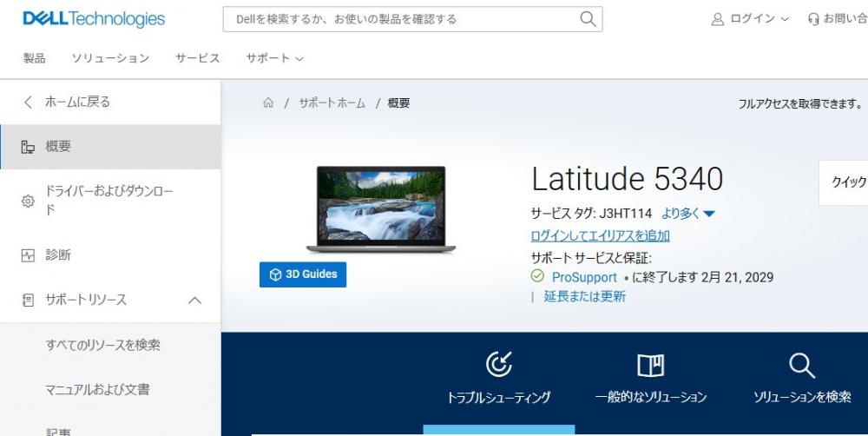868x436 pixels.
Task: Click the open book icon for 一般的なソリューション
Action: click(x=650, y=365)
